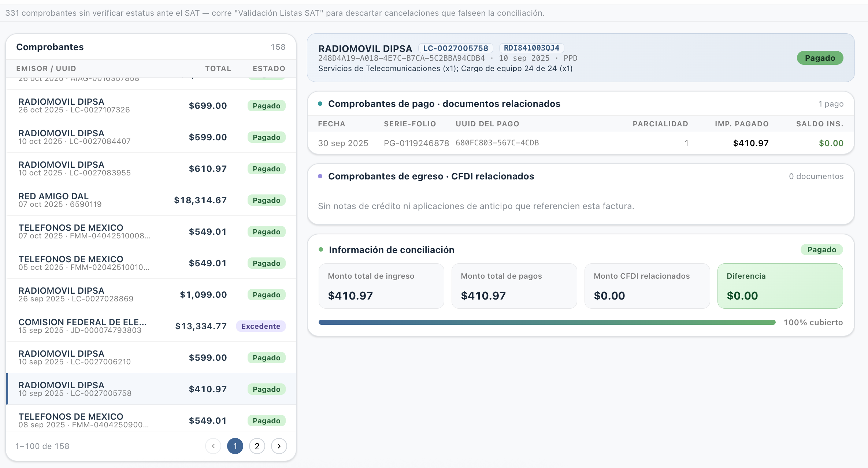The height and width of the screenshot is (468, 868).
Task: Open payment row PG-0119246878
Action: [580, 143]
